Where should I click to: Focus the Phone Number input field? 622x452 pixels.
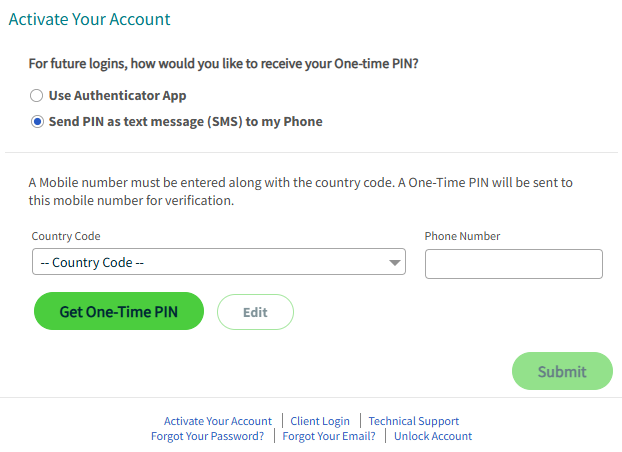point(513,264)
